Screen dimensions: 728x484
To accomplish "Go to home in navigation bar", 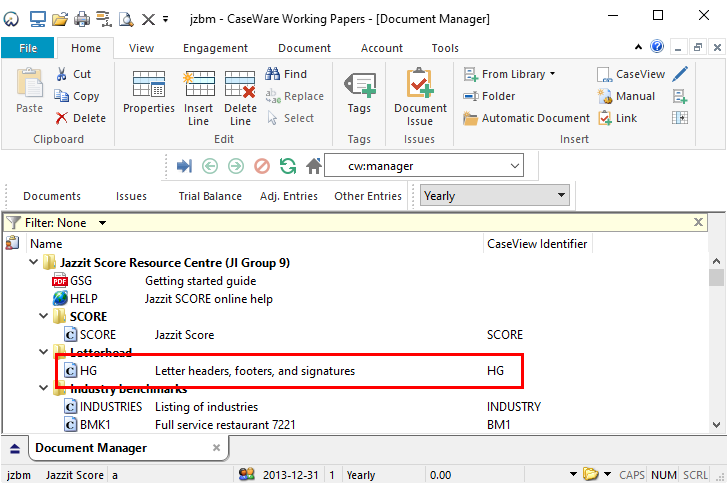I will pos(314,166).
